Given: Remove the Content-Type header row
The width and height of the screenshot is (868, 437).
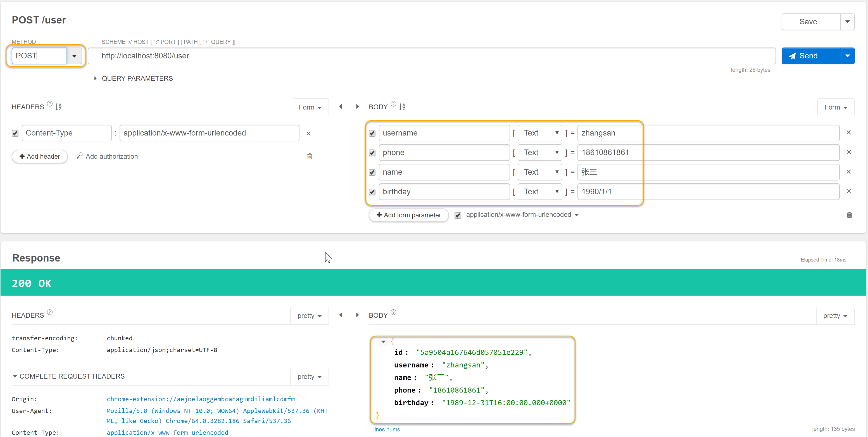Looking at the screenshot, I should point(308,134).
